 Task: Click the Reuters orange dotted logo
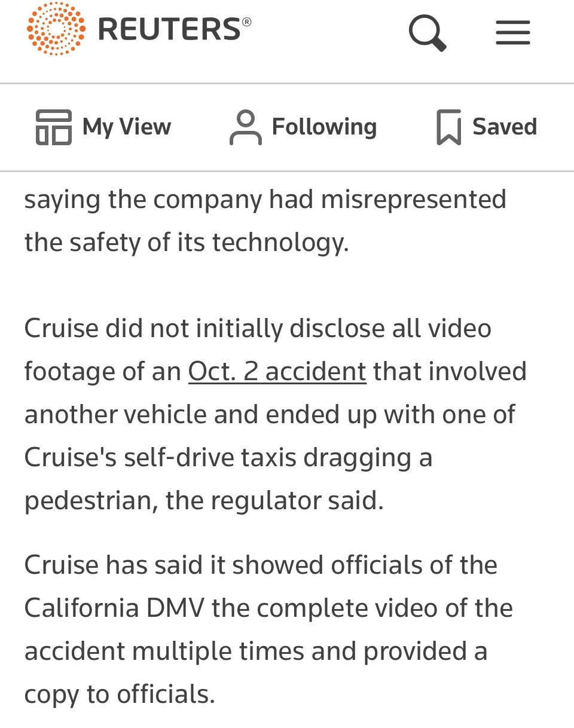point(56,29)
